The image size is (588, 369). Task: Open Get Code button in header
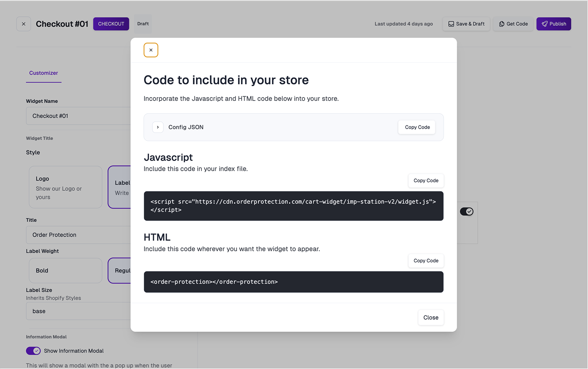(x=513, y=24)
